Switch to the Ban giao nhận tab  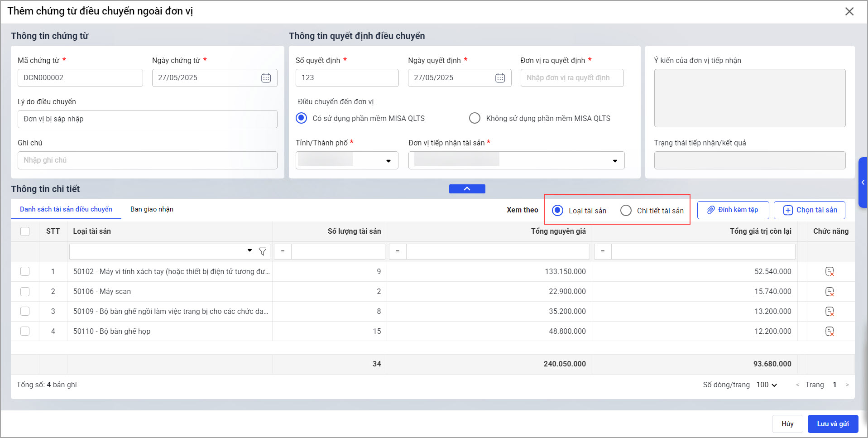pos(152,209)
